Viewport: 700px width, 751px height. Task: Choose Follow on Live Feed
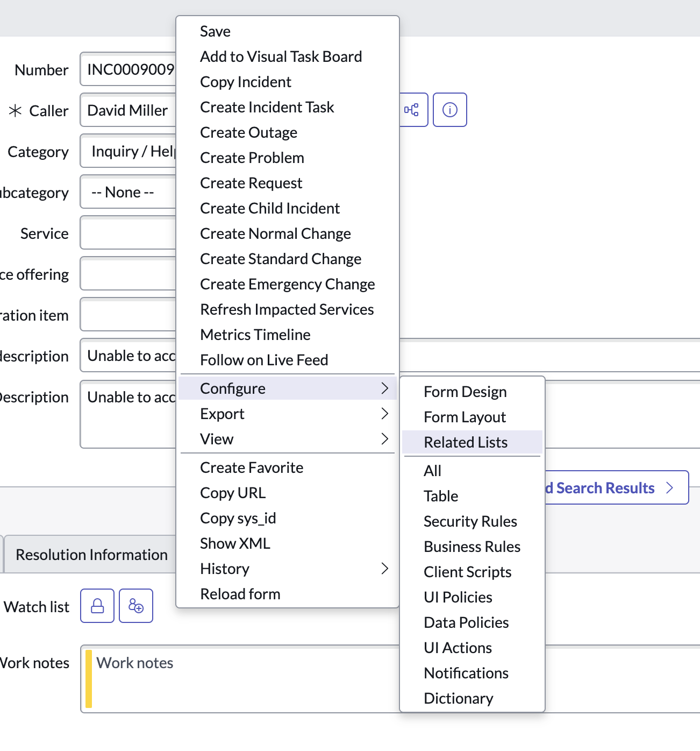(263, 359)
